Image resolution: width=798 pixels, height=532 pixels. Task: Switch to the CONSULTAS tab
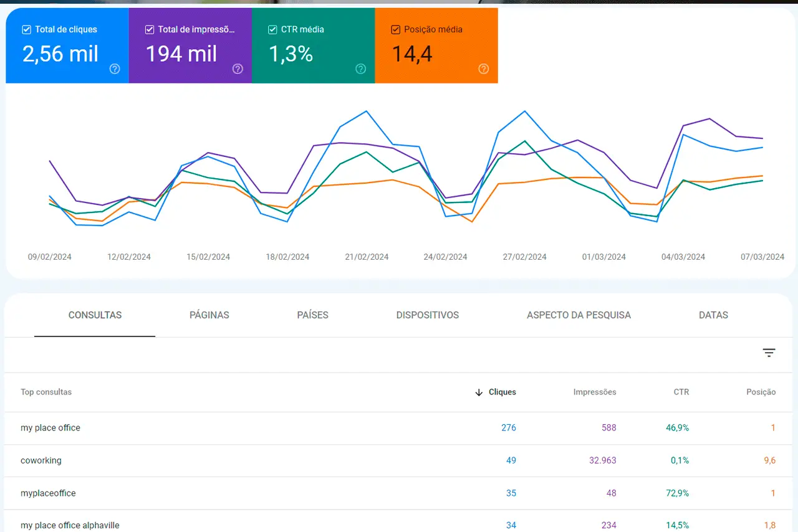click(x=95, y=315)
